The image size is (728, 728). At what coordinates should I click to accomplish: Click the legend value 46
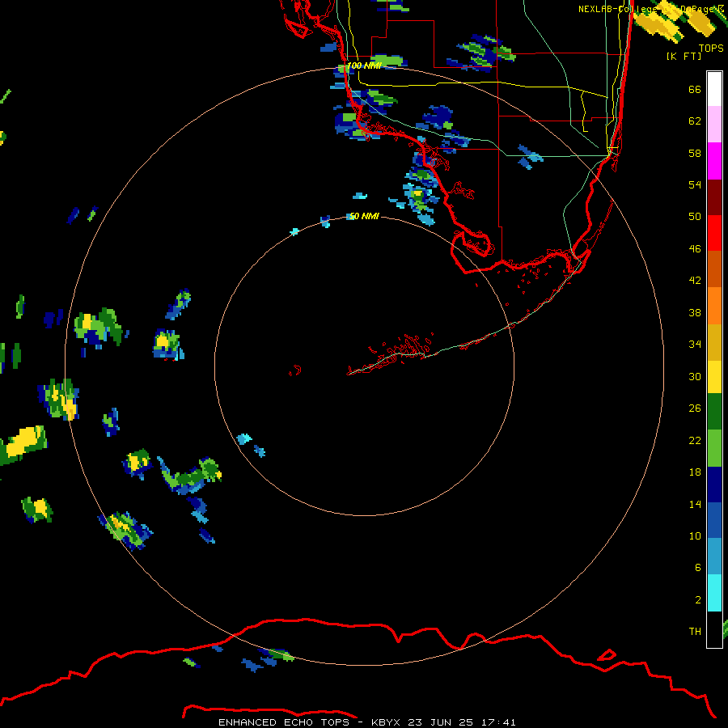[695, 249]
